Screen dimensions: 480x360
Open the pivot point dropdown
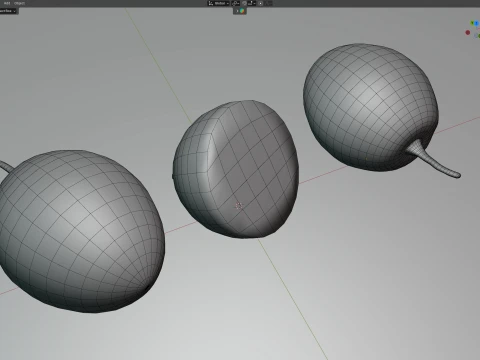235,3
